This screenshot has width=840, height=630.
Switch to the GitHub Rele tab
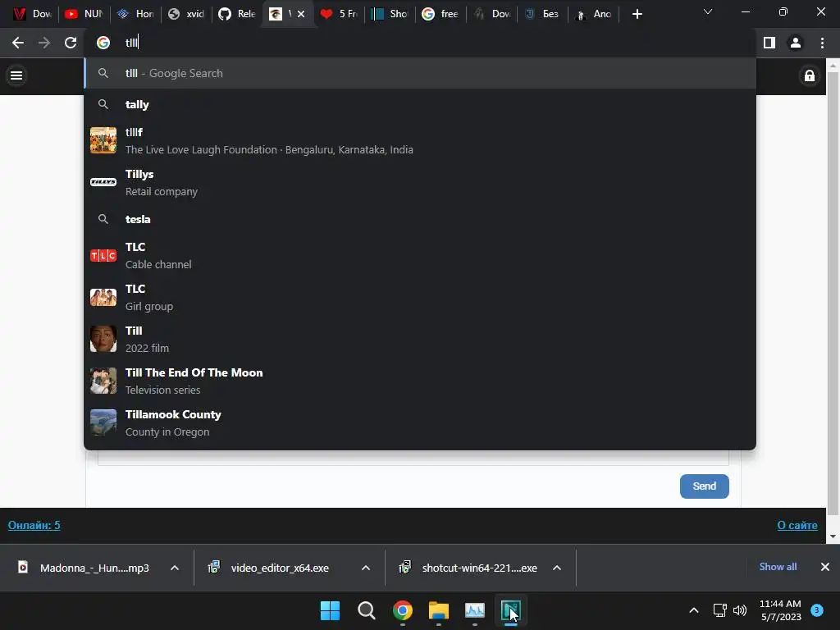point(237,14)
